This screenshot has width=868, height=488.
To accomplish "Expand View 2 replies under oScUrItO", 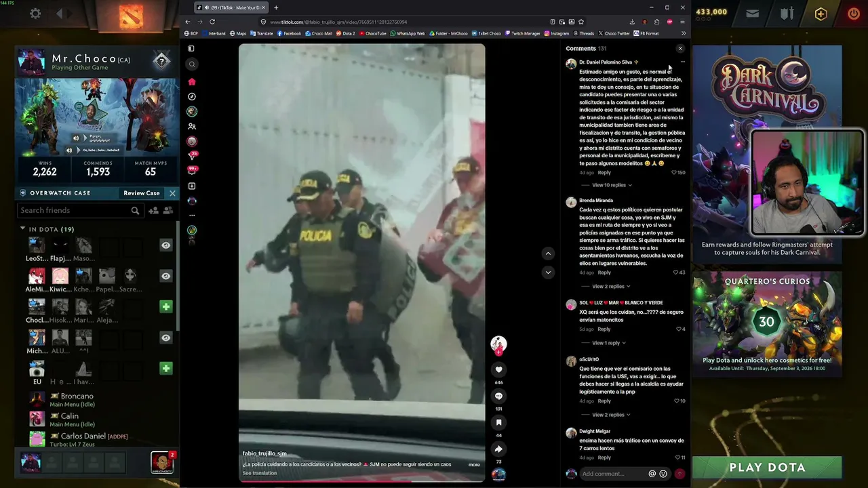I will (x=611, y=415).
